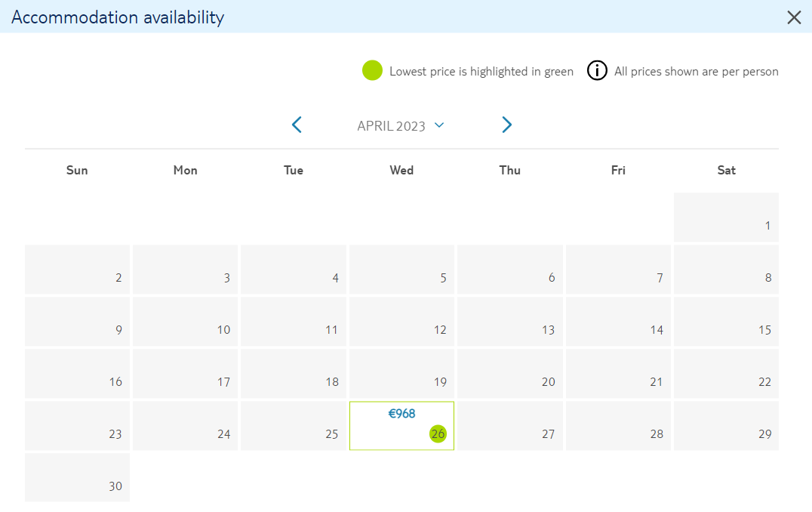This screenshot has width=812, height=512.
Task: Choose April 11 in the calendar
Action: click(x=294, y=321)
